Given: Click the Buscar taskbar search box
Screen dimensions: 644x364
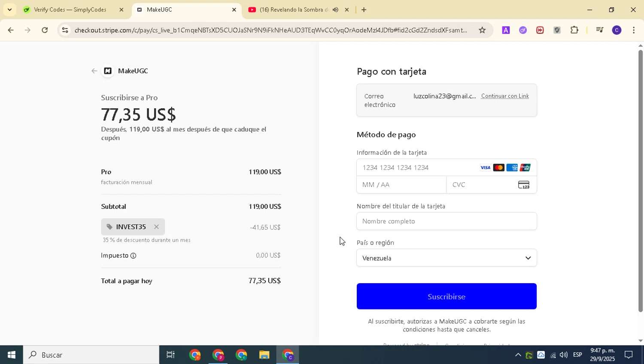Looking at the screenshot, I should pos(91,355).
